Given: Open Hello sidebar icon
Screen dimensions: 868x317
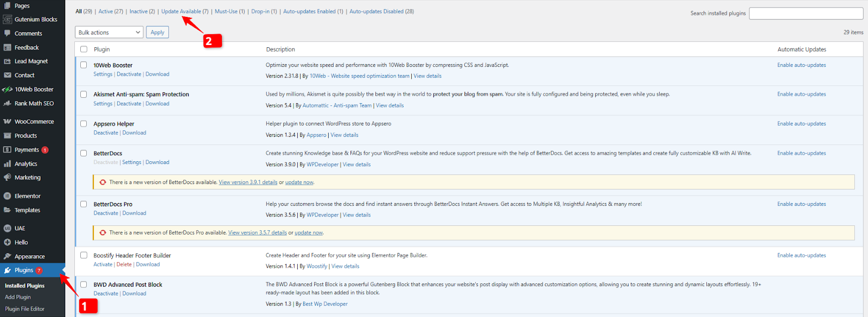Looking at the screenshot, I should click(x=8, y=243).
